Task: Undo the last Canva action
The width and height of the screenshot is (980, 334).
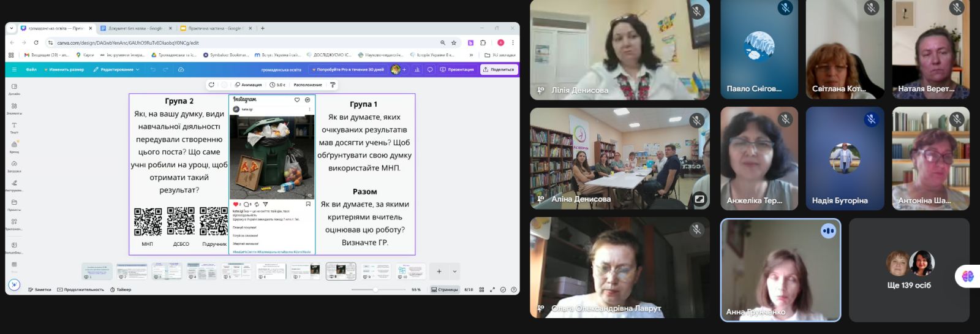Action: click(x=153, y=69)
